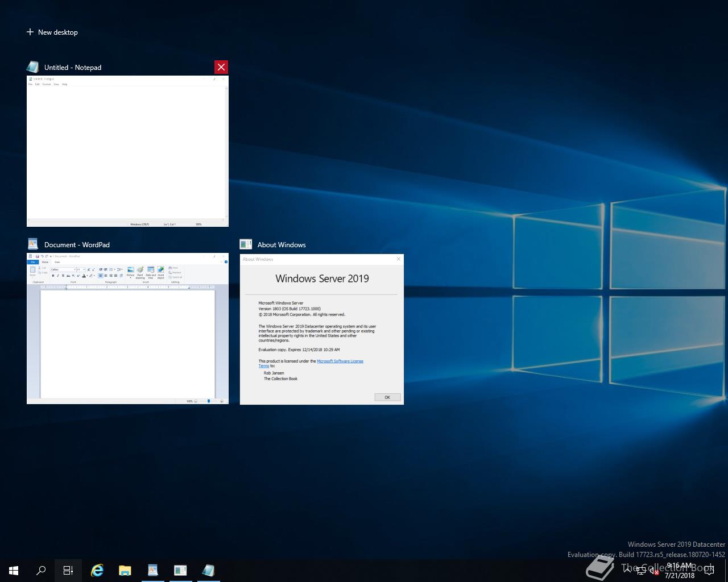Open the muted volume tray icon
Image resolution: width=728 pixels, height=582 pixels.
[x=655, y=571]
